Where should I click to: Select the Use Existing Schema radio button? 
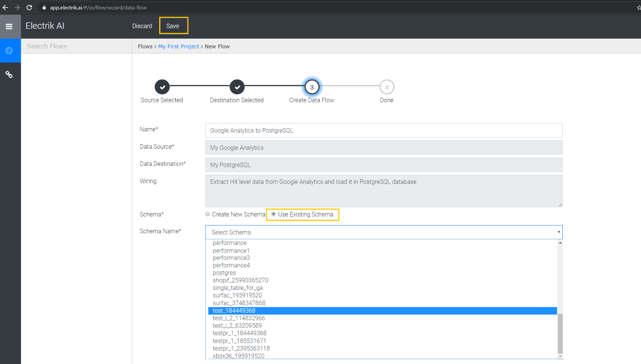click(273, 214)
